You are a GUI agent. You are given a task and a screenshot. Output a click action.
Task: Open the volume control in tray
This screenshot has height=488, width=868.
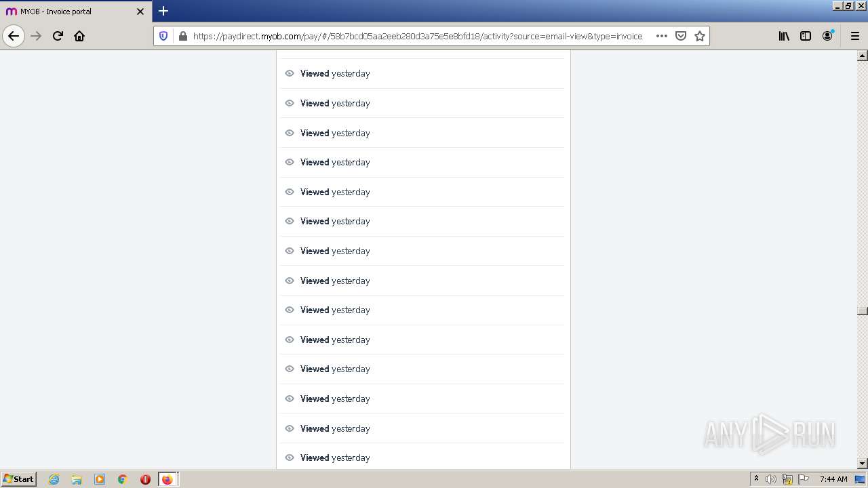pos(771,479)
